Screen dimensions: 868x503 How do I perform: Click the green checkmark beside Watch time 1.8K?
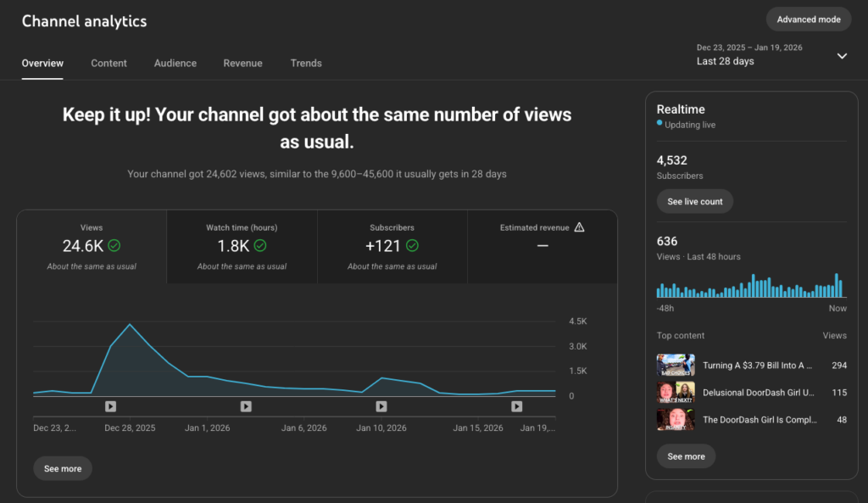pyautogui.click(x=260, y=246)
